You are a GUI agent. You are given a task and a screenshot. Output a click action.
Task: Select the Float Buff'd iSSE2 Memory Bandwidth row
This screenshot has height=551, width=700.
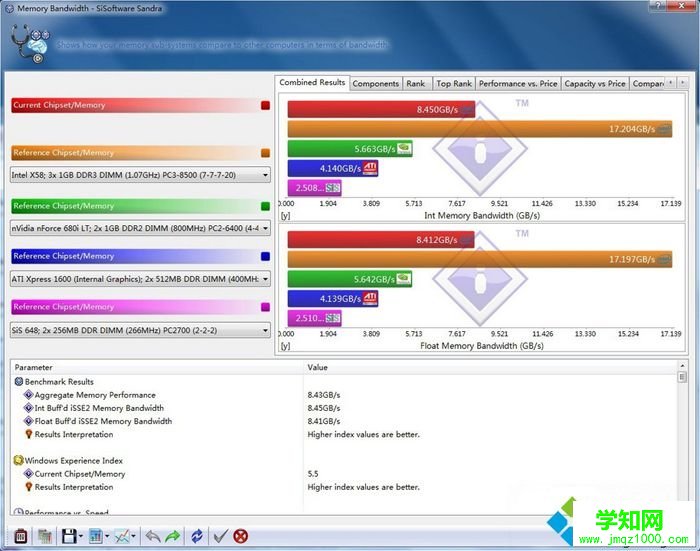tap(344, 421)
